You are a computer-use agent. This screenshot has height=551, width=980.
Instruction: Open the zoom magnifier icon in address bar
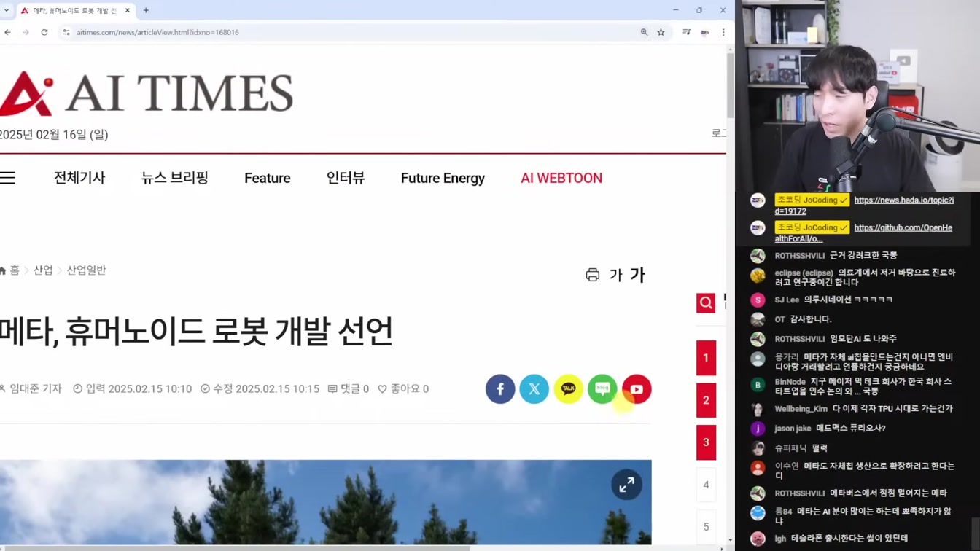coord(644,32)
